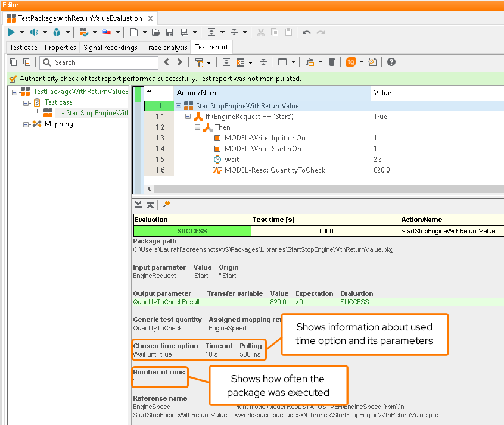
Task: Open dropdown next to the US flag icon
Action: [117, 32]
